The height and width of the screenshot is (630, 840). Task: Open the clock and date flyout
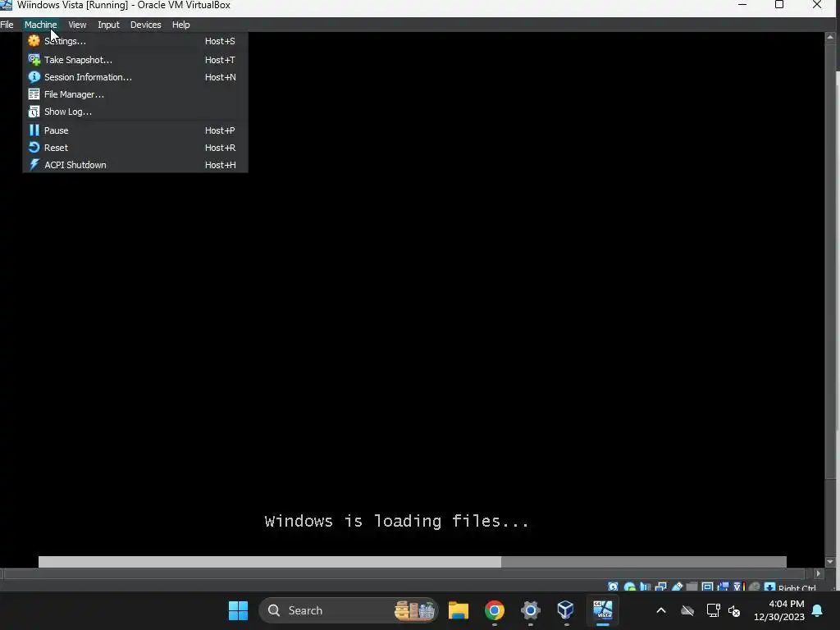(x=779, y=610)
